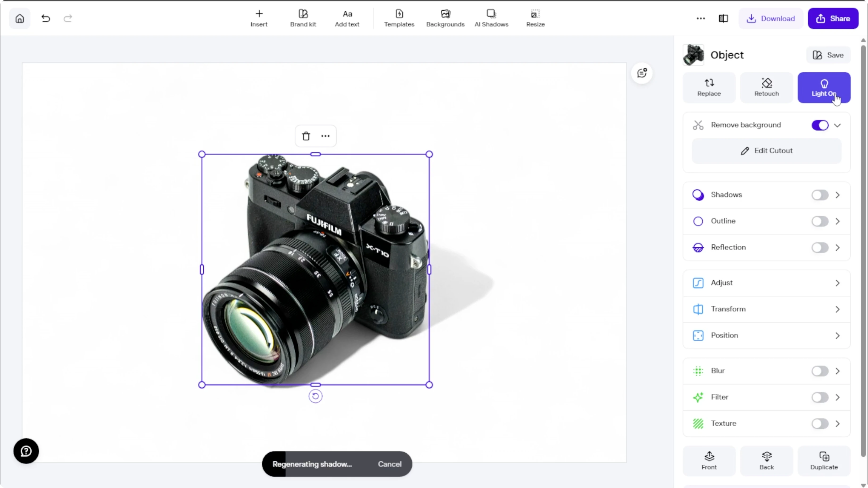Delete selected object with trash icon

tap(306, 136)
